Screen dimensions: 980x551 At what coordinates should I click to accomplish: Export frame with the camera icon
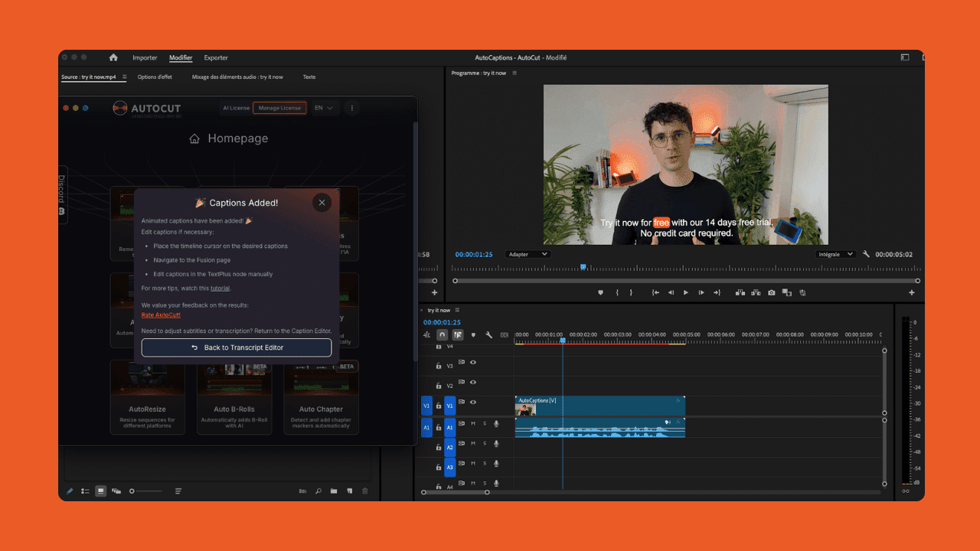pyautogui.click(x=772, y=292)
